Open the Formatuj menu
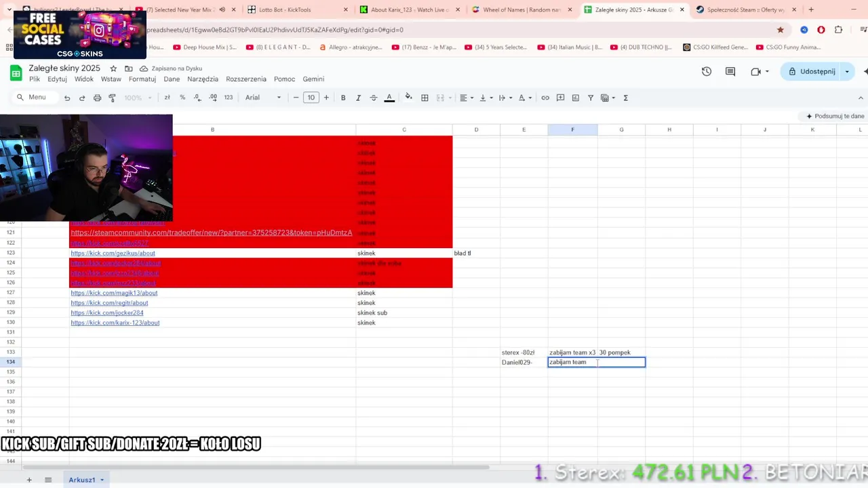868x488 pixels. pos(142,79)
